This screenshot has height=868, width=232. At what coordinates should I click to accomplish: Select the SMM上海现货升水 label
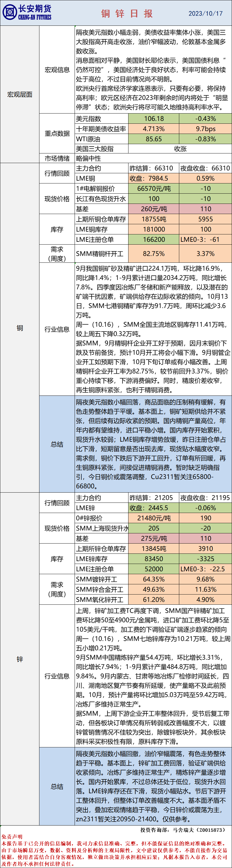point(101,528)
